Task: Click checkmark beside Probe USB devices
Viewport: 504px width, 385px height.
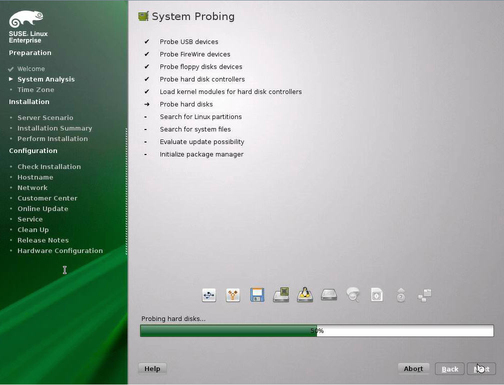Action: pos(147,42)
